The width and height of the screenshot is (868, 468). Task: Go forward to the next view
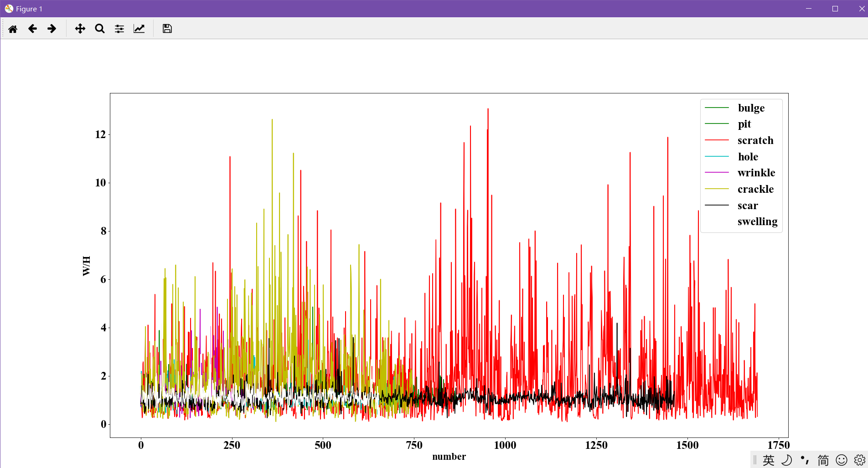pos(52,29)
